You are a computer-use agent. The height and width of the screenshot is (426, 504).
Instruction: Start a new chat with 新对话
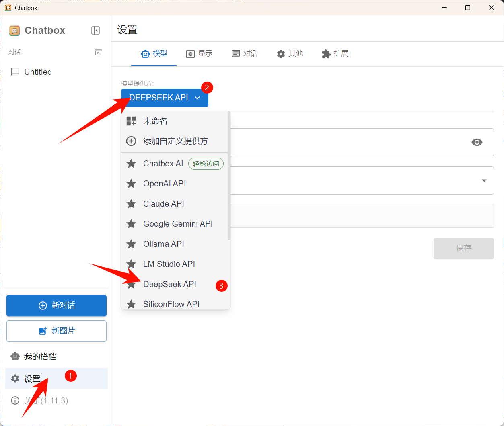[x=56, y=305]
